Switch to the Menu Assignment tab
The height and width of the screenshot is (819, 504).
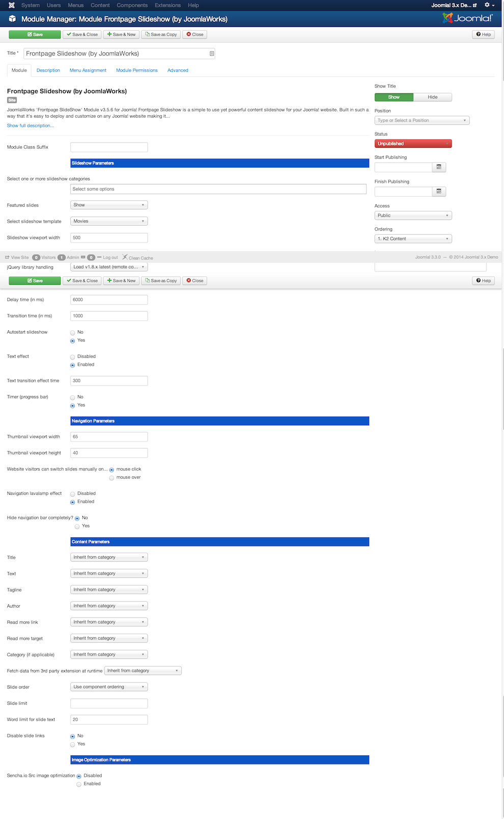click(x=88, y=70)
